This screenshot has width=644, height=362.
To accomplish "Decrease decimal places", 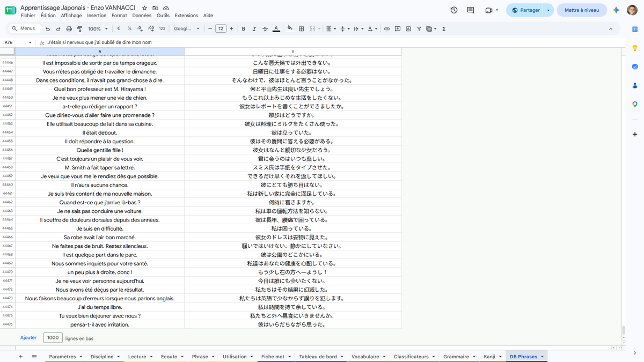I will (140, 29).
